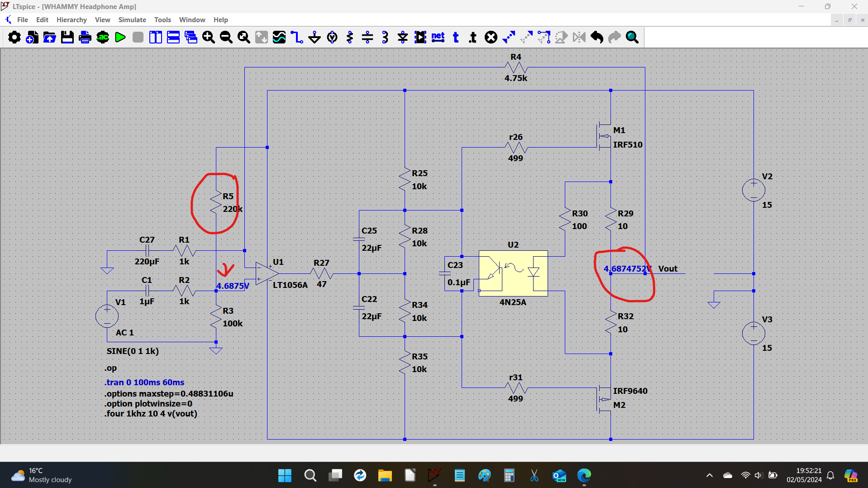Undo the last action
This screenshot has width=868, height=488.
pyautogui.click(x=597, y=37)
